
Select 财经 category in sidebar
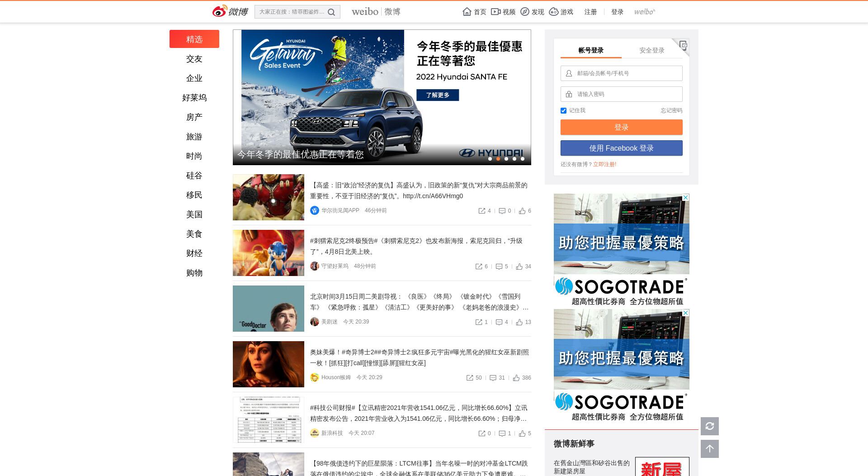[x=194, y=253]
